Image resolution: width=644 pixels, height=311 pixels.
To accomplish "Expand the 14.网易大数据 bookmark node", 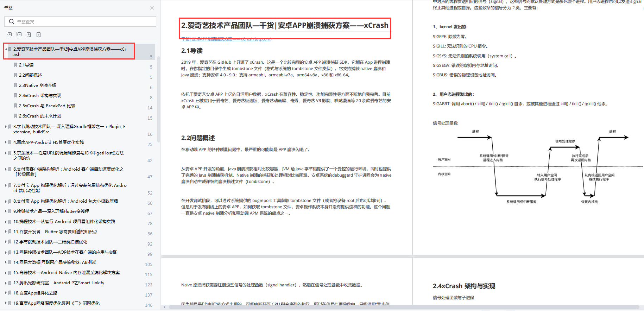I will pyautogui.click(x=6, y=262).
